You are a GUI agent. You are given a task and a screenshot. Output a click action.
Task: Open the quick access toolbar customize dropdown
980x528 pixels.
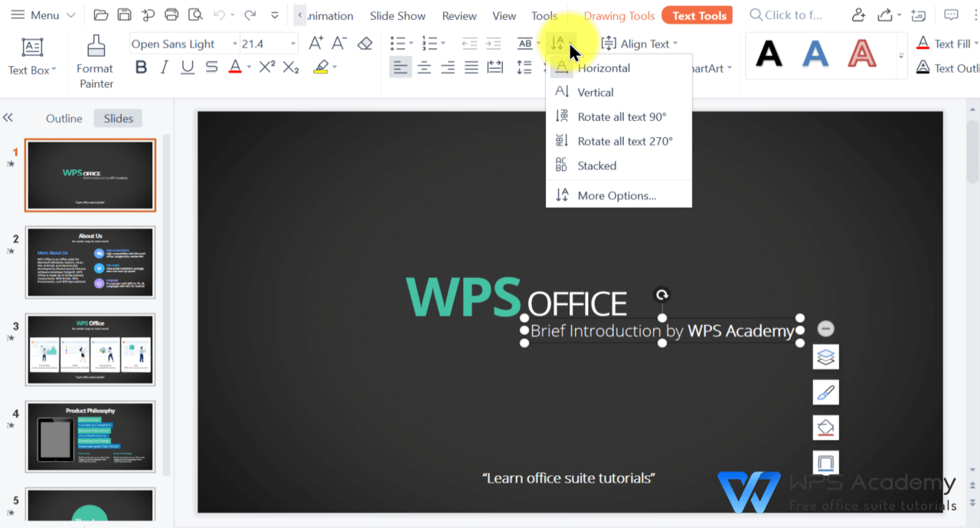point(275,15)
